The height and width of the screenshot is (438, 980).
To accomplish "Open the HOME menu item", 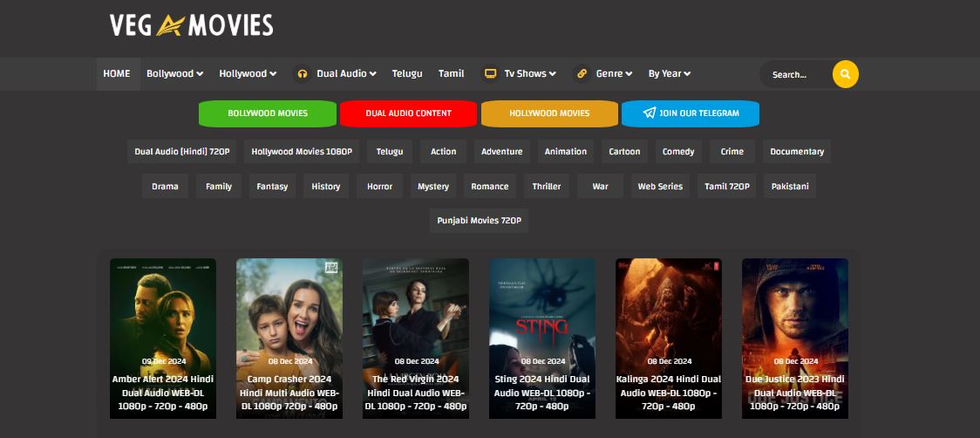I will coord(117,74).
